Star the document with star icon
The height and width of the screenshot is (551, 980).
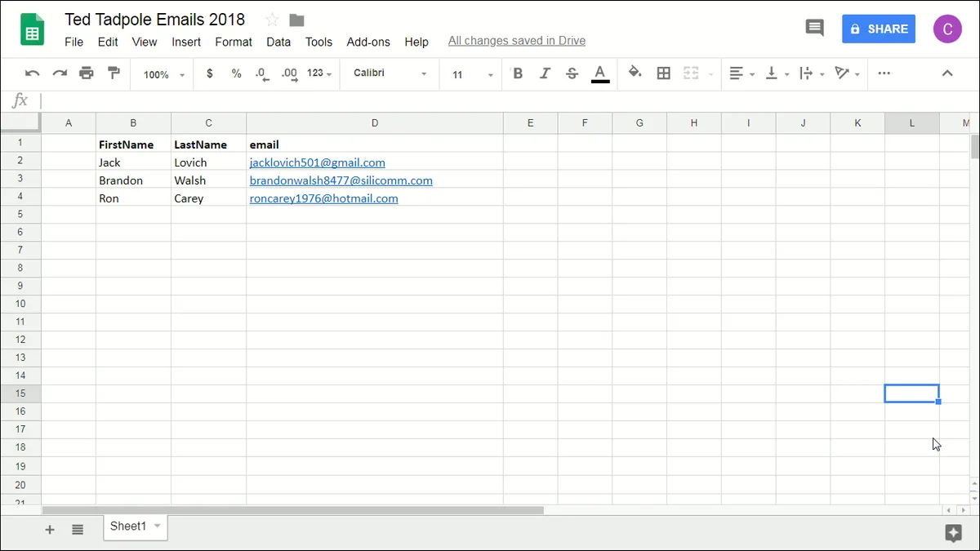(x=273, y=20)
